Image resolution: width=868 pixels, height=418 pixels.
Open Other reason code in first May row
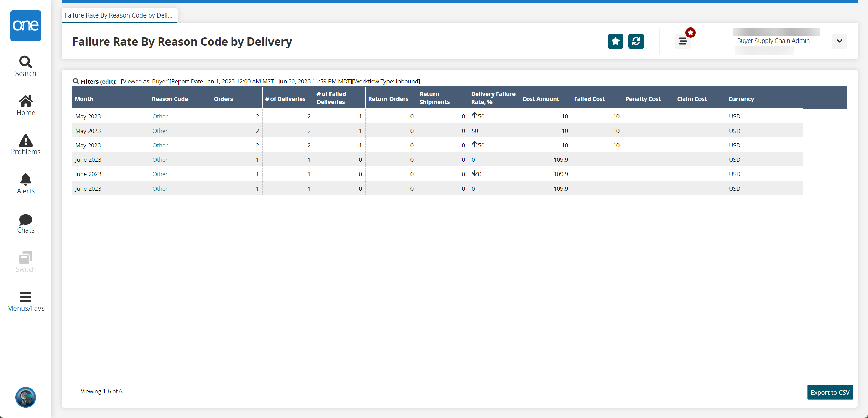tap(160, 116)
